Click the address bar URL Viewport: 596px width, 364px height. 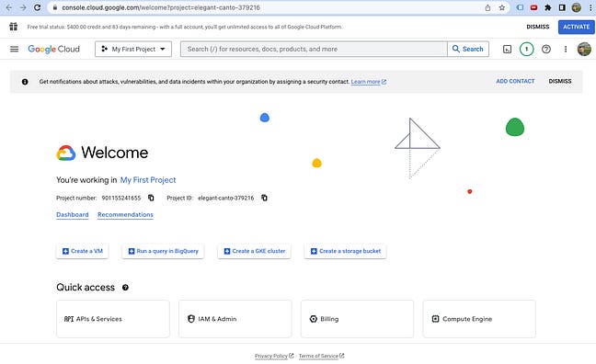pos(161,7)
